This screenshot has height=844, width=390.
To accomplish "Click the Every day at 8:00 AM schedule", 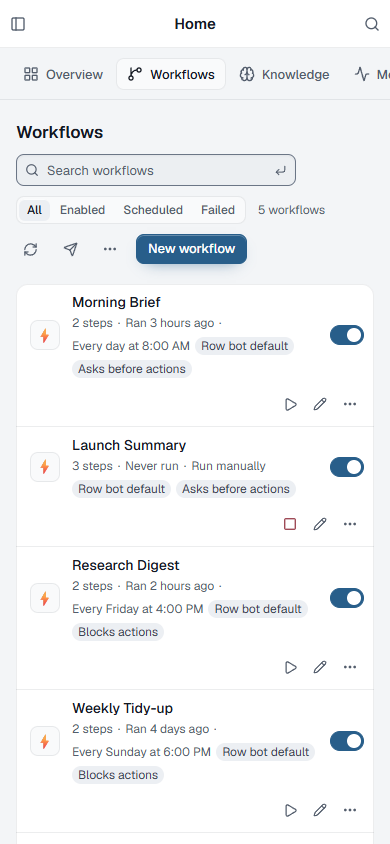I will [131, 346].
